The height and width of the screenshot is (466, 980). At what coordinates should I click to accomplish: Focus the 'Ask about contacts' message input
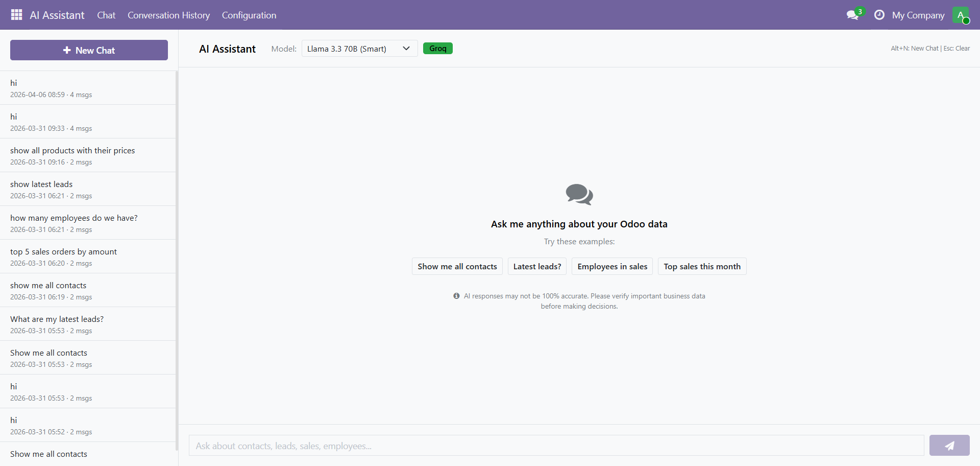coord(556,446)
